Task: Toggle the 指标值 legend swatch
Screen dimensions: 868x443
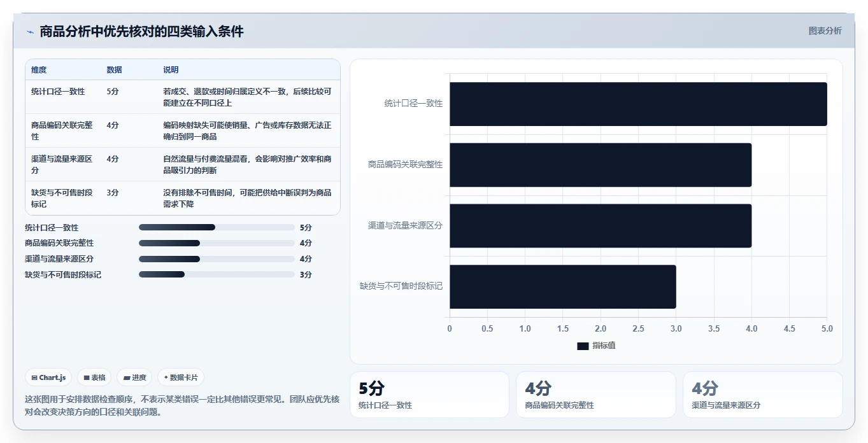Action: (583, 346)
